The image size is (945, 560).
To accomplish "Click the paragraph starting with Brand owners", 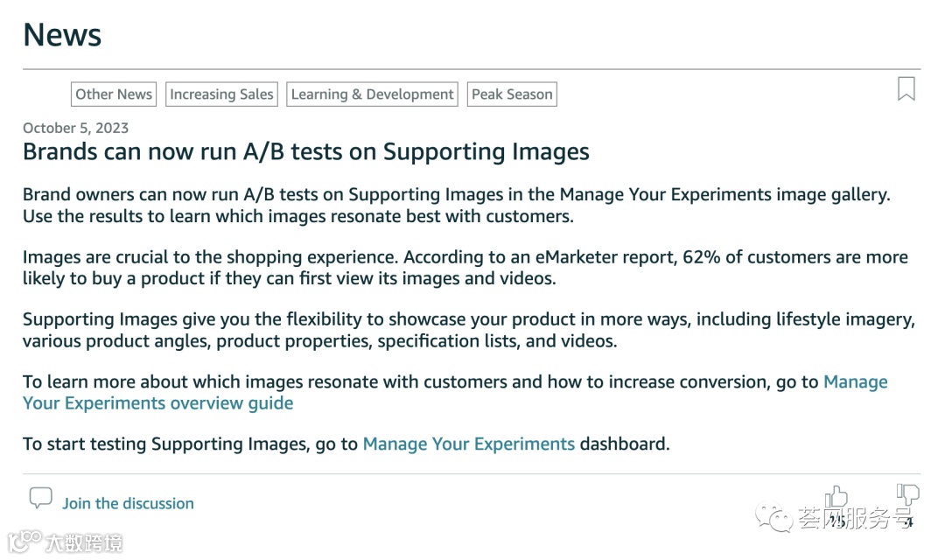I will (x=456, y=205).
